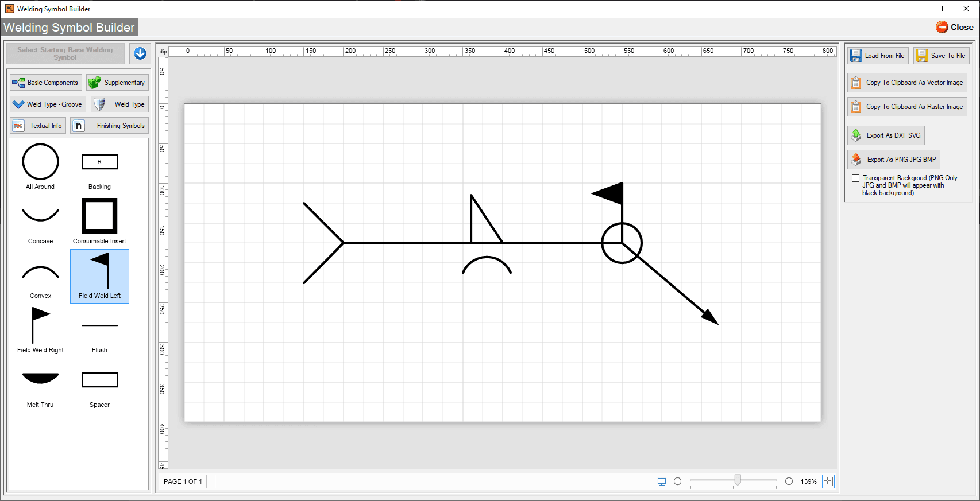
Task: Open the Textual Info category
Action: (x=38, y=126)
